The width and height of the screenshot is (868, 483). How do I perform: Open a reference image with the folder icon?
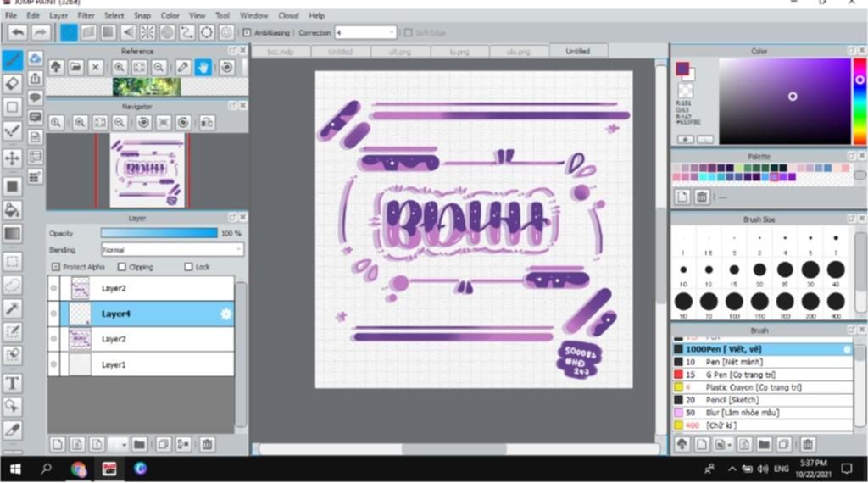click(x=75, y=68)
